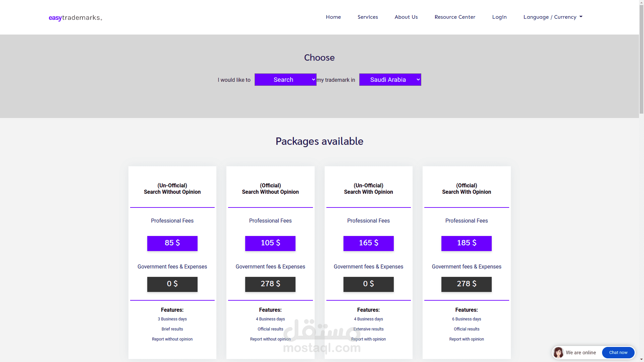Screen dimensions: 644x362
Task: Expand the Language / Currency menu
Action: [x=553, y=17]
